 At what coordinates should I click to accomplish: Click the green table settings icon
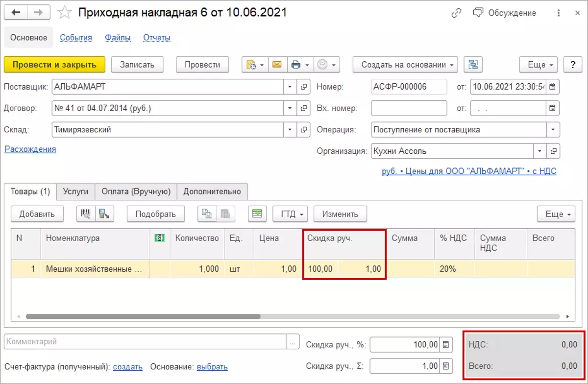tap(257, 214)
